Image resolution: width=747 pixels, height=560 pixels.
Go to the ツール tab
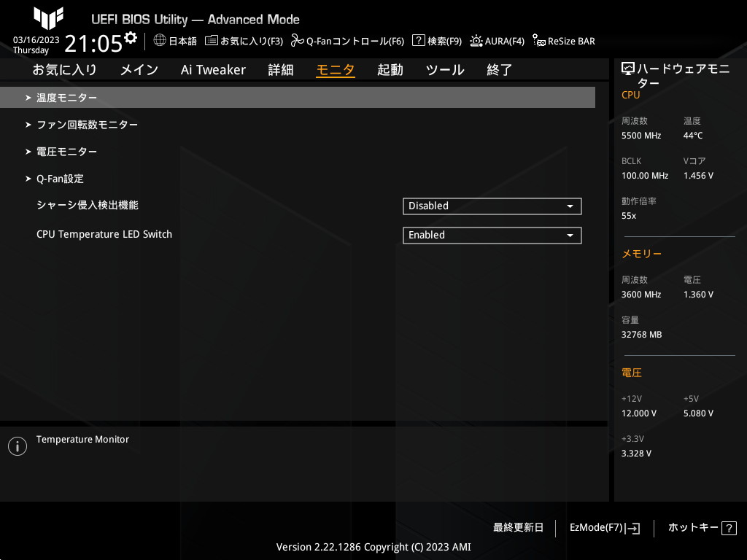(445, 69)
